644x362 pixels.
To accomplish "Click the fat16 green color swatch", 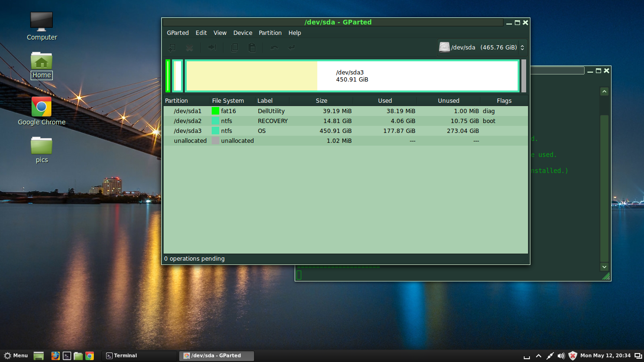I will (x=215, y=111).
